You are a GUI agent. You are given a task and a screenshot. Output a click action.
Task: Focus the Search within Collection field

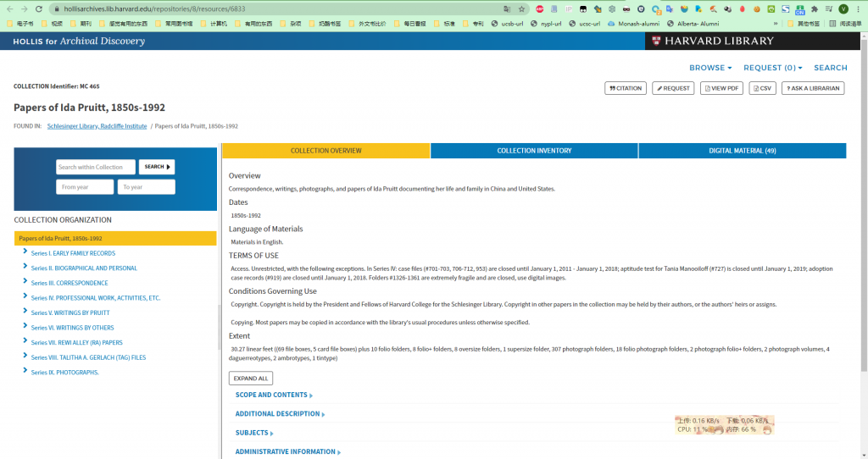coord(96,167)
